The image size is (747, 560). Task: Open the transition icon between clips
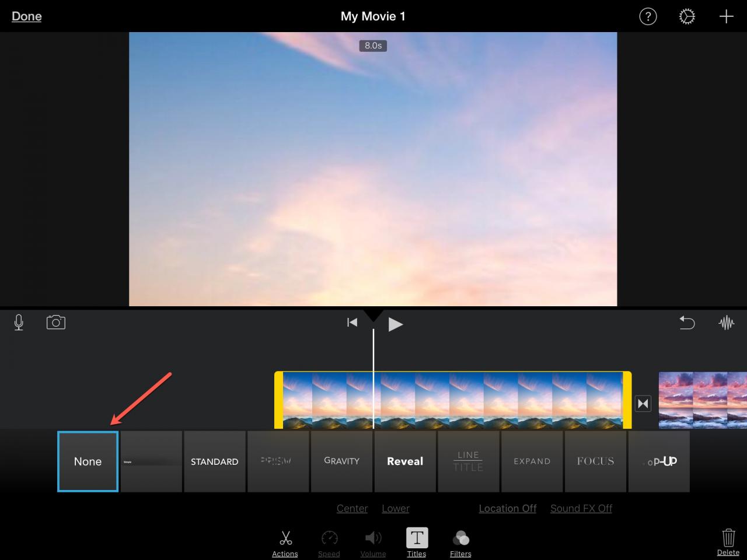643,403
